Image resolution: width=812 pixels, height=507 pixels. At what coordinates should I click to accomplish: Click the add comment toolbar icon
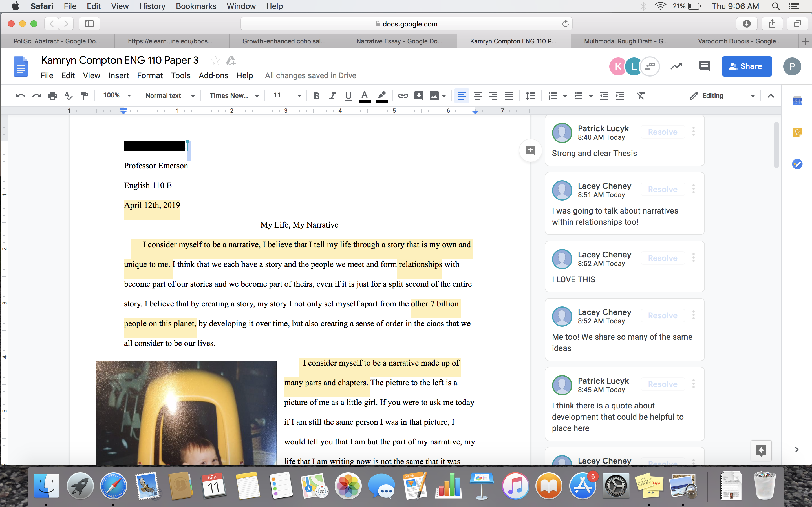coord(418,96)
